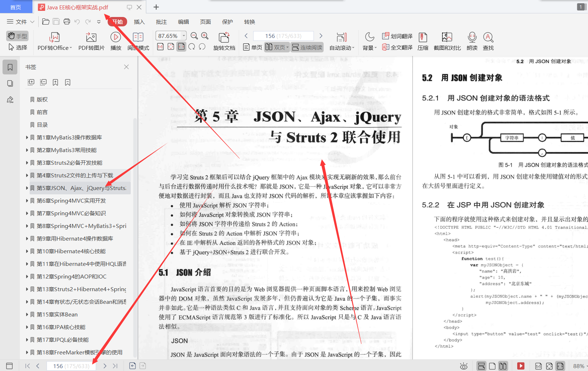
Task: Expand bookmark 第15章实体Bean
Action: click(x=27, y=314)
